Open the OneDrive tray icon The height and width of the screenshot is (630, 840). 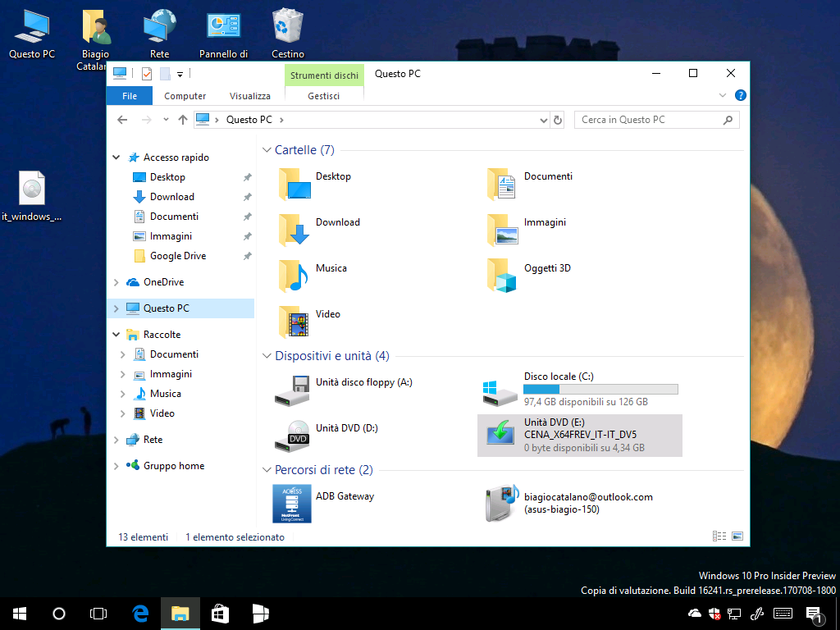(694, 614)
